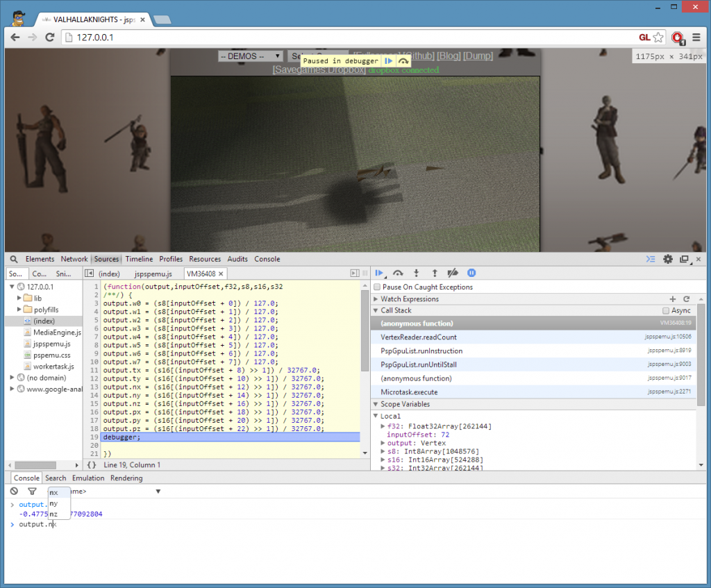
Task: Deactivate breakpoints using the toolbar icon
Action: (453, 274)
